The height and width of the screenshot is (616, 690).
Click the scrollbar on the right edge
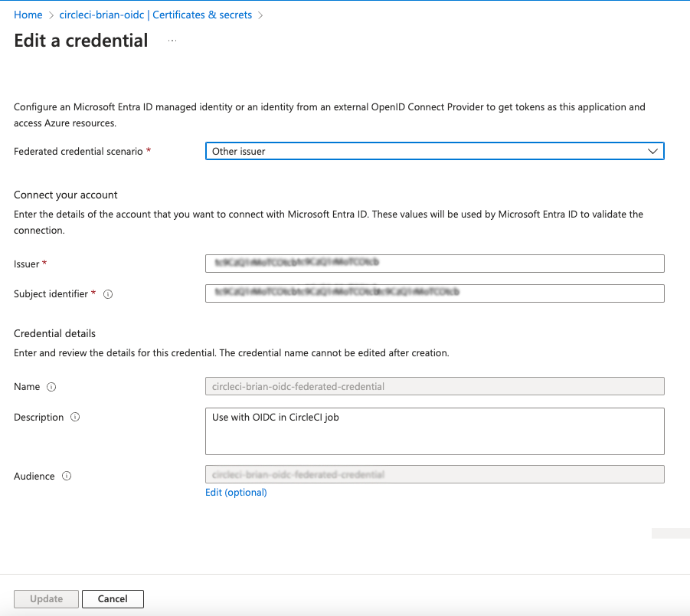670,532
